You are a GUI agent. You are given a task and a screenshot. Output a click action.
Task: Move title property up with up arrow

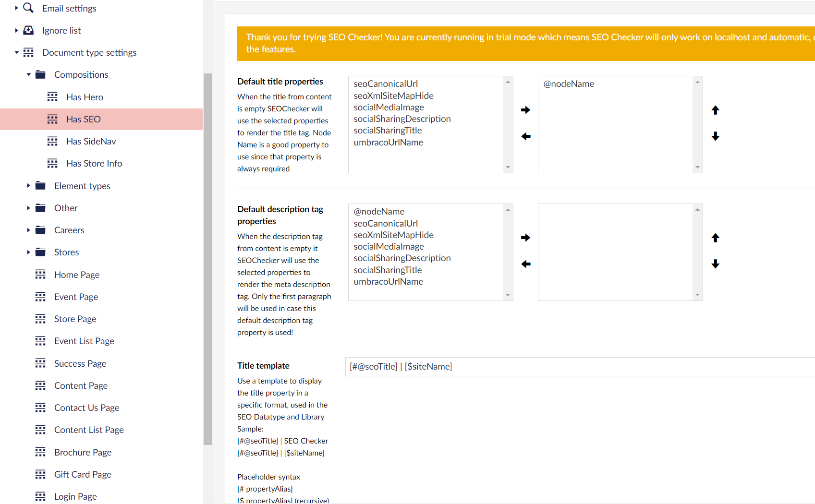click(x=716, y=110)
